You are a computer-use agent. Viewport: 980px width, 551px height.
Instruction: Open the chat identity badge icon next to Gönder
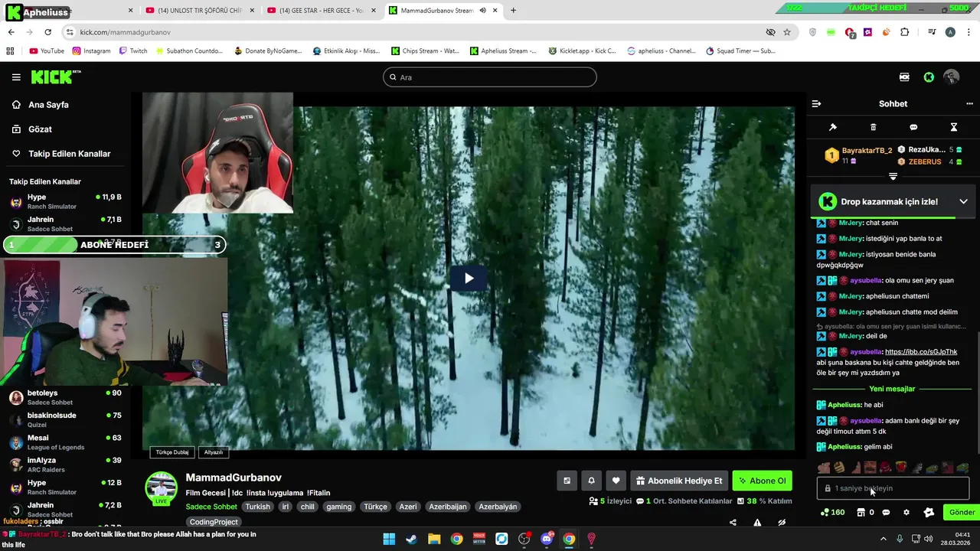(x=929, y=513)
